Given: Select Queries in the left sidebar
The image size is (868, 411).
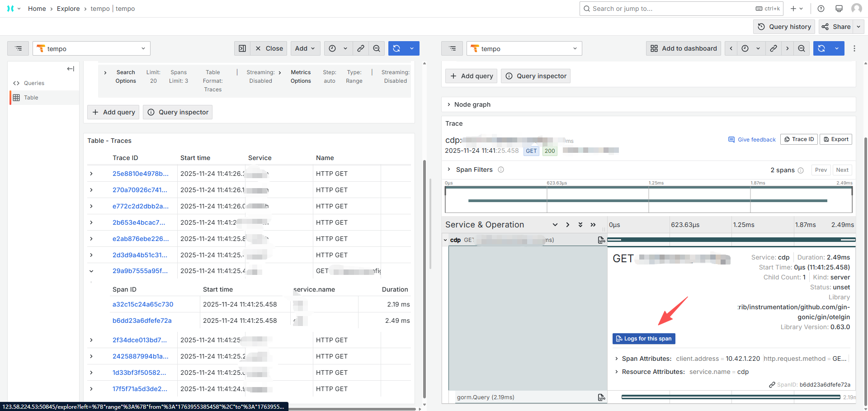Looking at the screenshot, I should [34, 83].
